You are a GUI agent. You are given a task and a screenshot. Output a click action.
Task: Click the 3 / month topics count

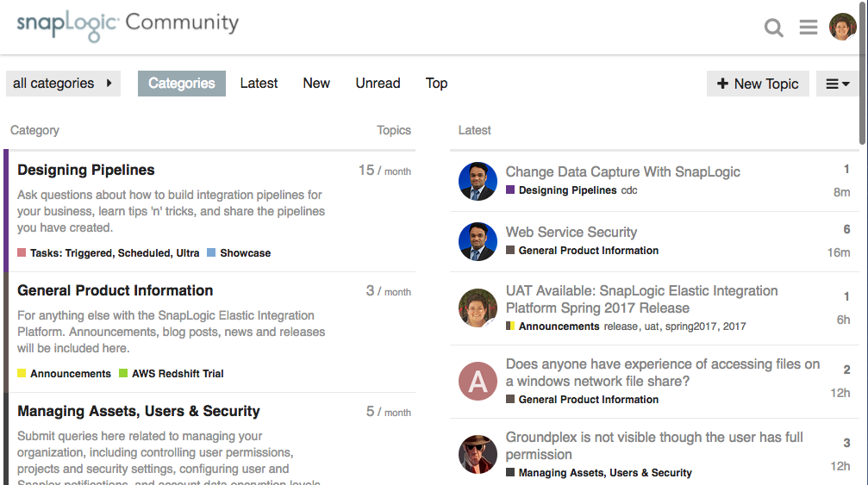(389, 291)
